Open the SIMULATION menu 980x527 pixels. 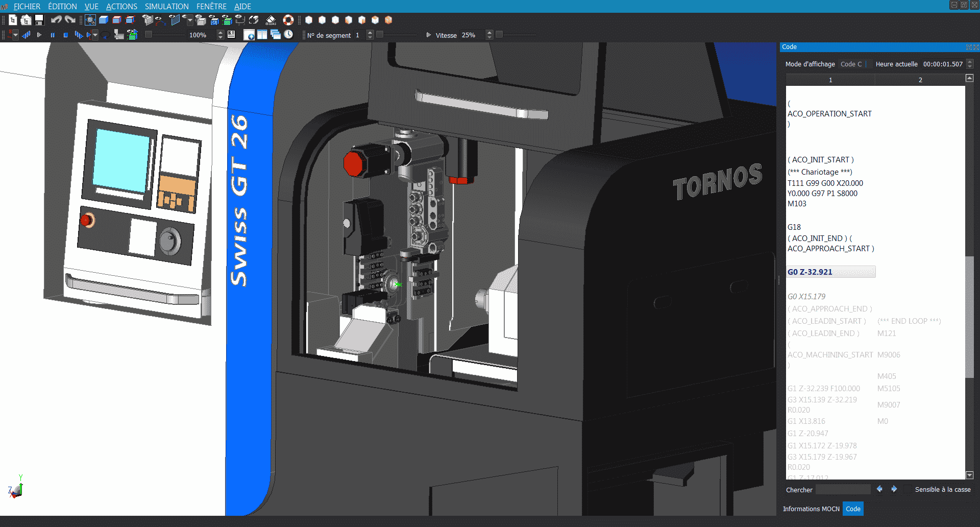click(166, 6)
